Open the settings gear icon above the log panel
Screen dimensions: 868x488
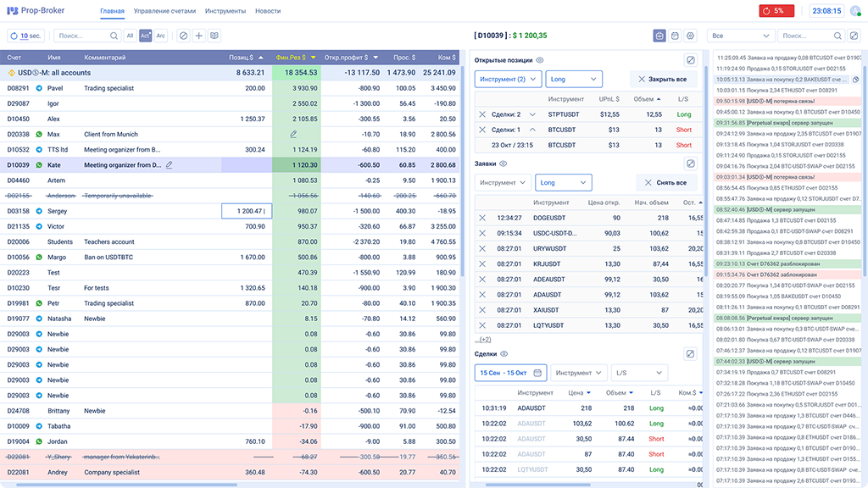[692, 36]
